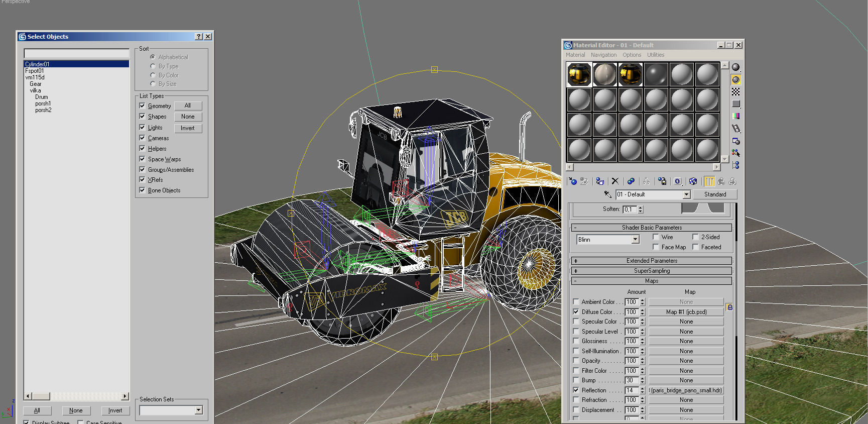This screenshot has width=868, height=424.
Task: Click Sample Type sphere icon
Action: pyautogui.click(x=736, y=67)
